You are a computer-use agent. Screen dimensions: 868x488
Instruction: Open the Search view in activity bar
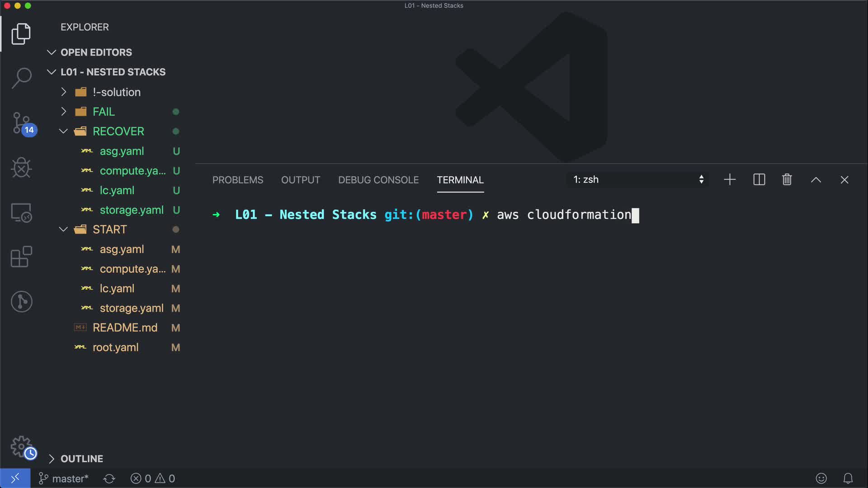click(21, 78)
